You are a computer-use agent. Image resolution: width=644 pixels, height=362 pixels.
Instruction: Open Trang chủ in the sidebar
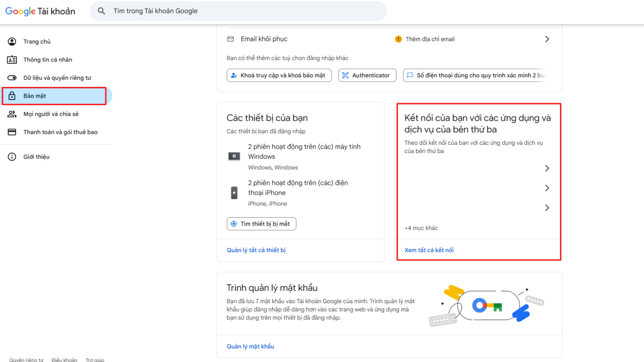[x=36, y=41]
